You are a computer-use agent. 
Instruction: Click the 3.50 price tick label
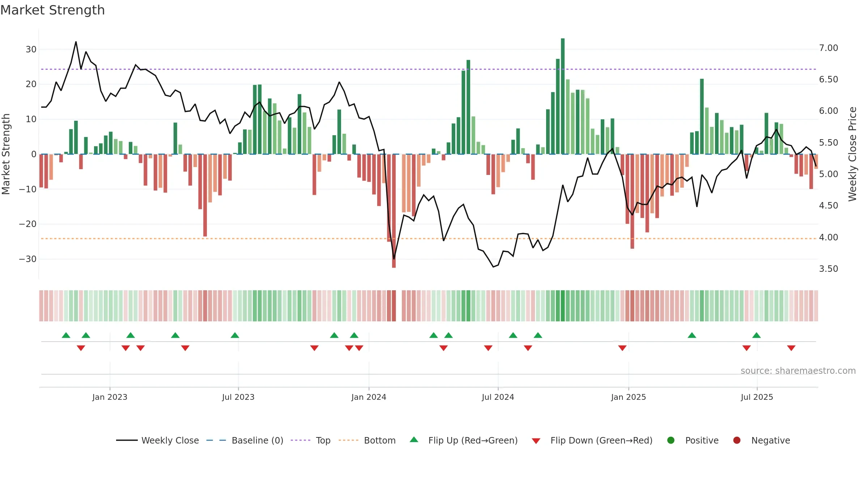829,269
